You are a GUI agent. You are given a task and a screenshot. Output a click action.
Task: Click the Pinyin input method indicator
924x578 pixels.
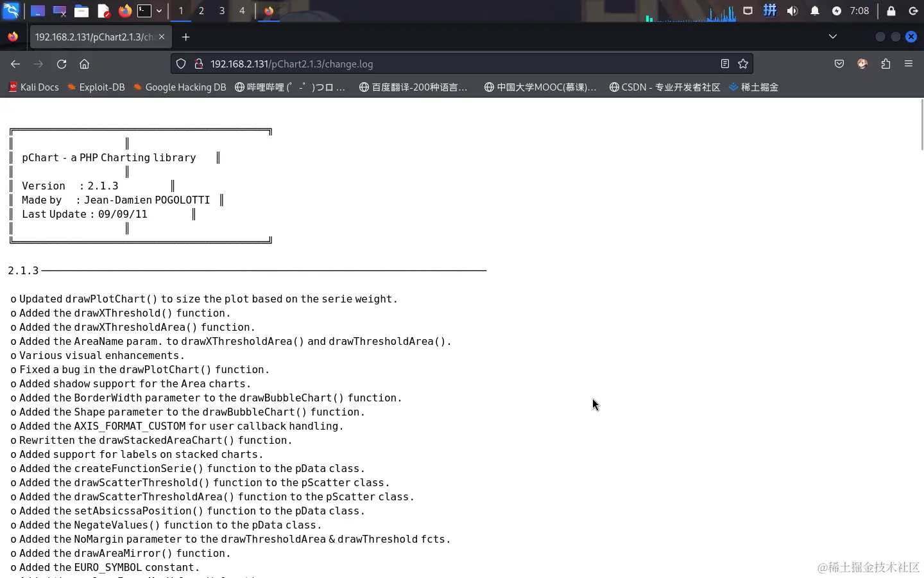pyautogui.click(x=770, y=11)
